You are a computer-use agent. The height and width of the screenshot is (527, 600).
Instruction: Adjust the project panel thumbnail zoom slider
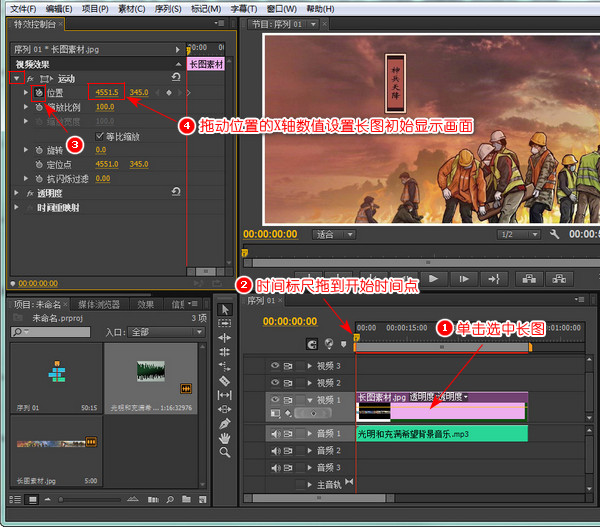pos(60,499)
